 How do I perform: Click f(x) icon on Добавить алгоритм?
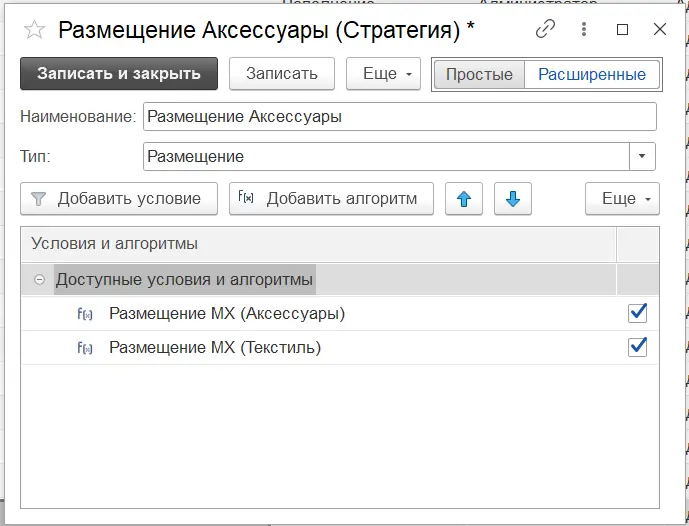click(x=246, y=197)
